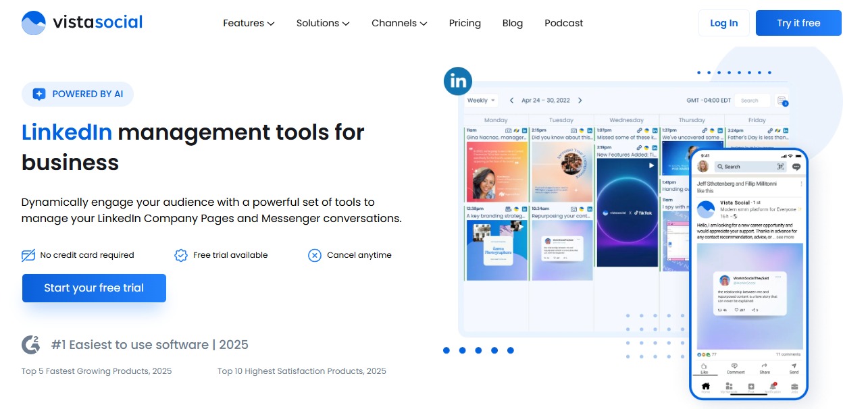Click the badge icon next to Free trial available
The image size is (868, 409).
click(181, 255)
